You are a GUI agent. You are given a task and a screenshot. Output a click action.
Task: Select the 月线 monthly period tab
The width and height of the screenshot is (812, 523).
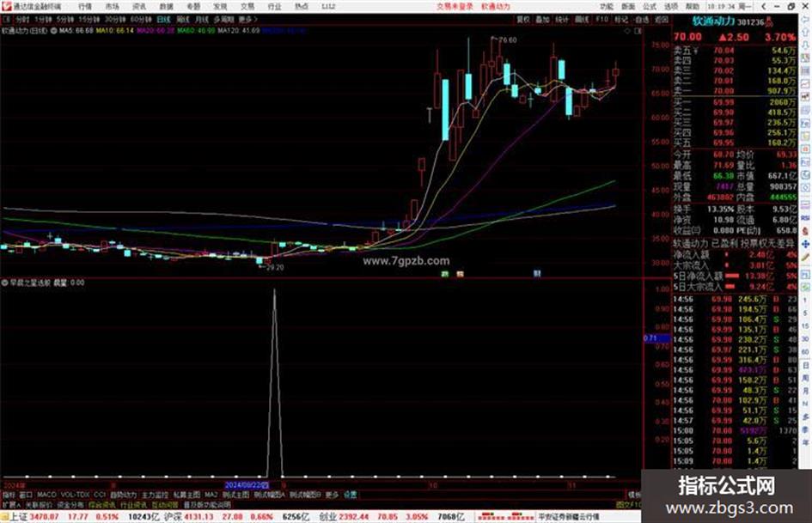click(201, 19)
